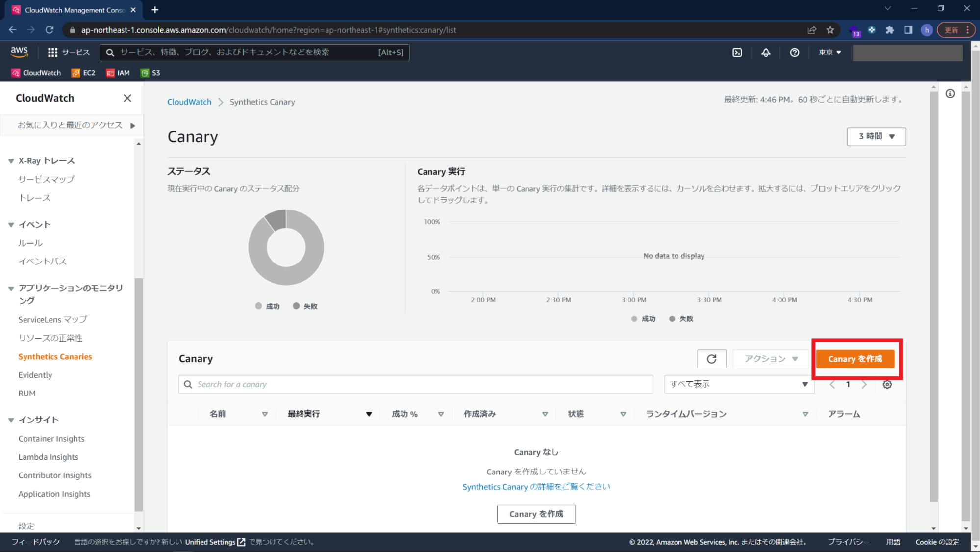
Task: Open AWS home via the aws logo
Action: point(19,52)
